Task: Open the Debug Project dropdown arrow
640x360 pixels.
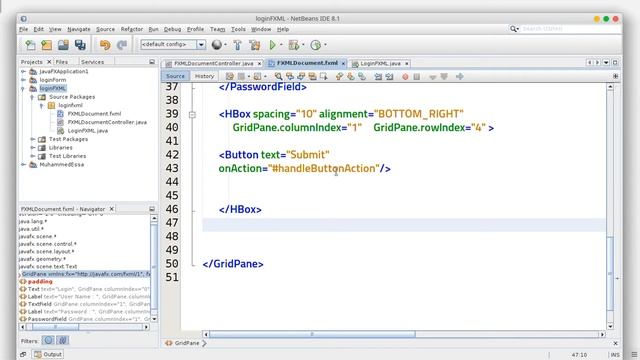Action: coord(303,45)
